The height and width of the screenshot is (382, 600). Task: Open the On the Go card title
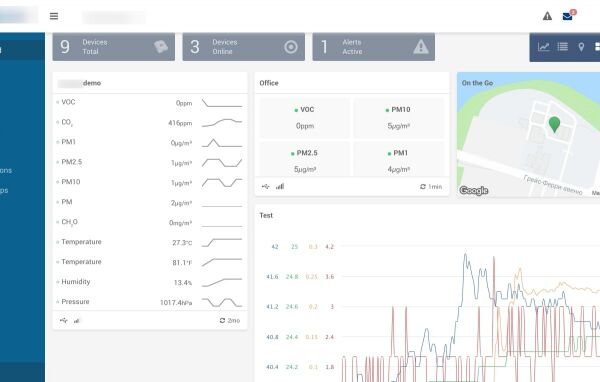[x=477, y=83]
